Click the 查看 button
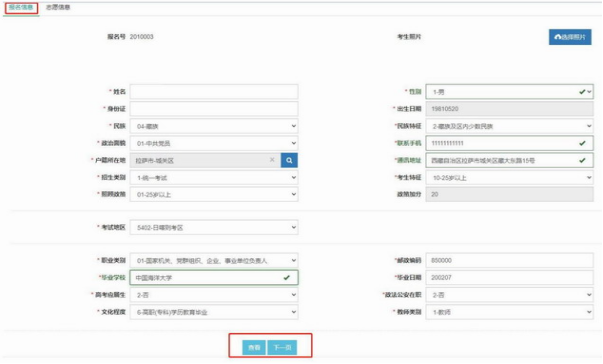 click(254, 347)
